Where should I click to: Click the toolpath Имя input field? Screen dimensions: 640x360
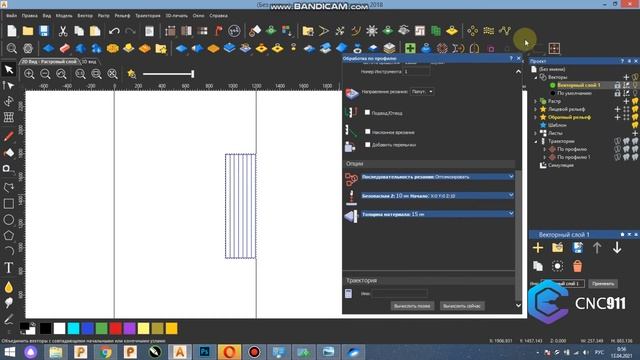[400, 293]
